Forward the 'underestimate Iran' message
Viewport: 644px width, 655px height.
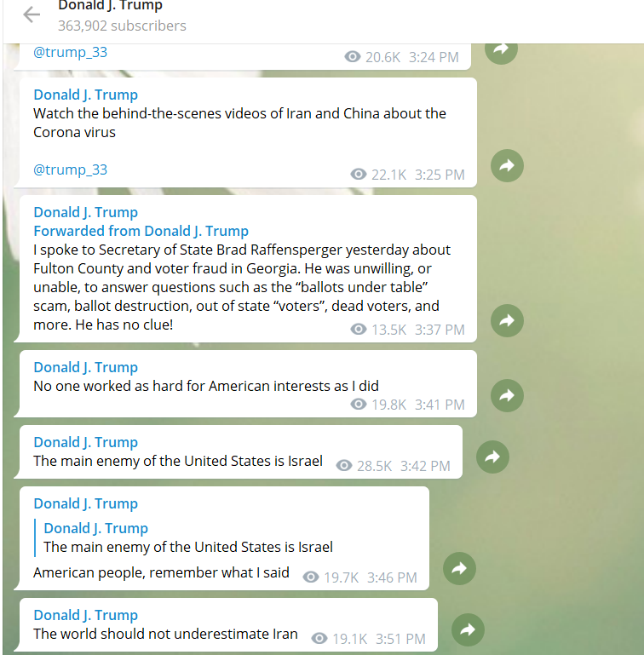tap(468, 630)
